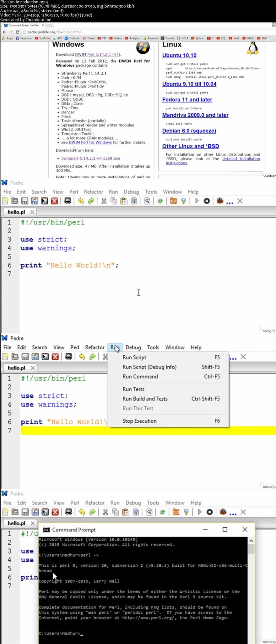Select Run Script from the open Run menu

(134, 357)
